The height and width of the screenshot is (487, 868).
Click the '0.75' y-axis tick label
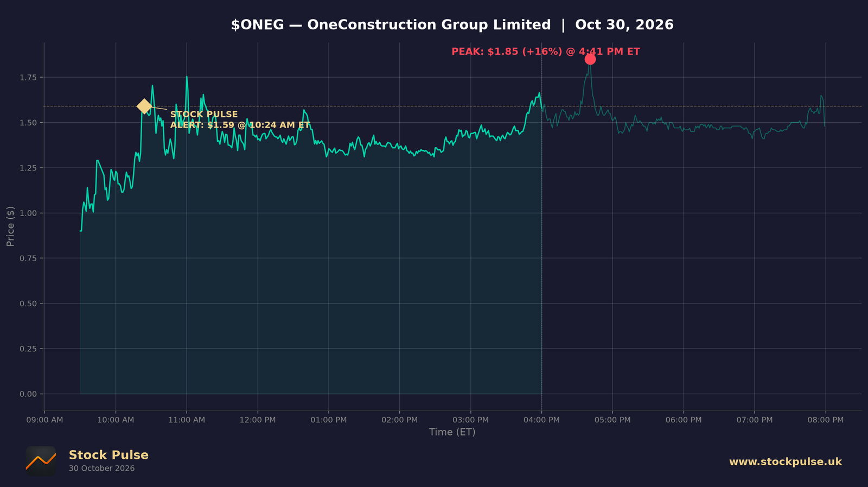(28, 258)
